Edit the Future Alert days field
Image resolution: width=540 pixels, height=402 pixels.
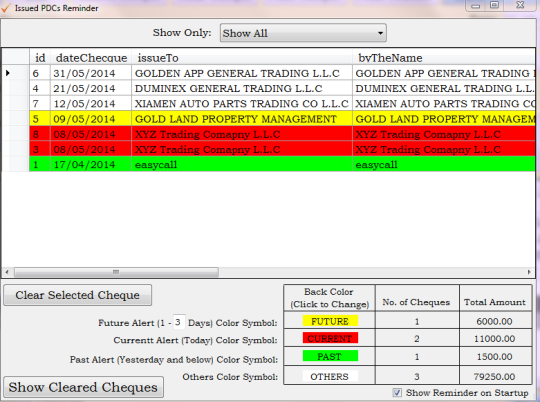(178, 322)
